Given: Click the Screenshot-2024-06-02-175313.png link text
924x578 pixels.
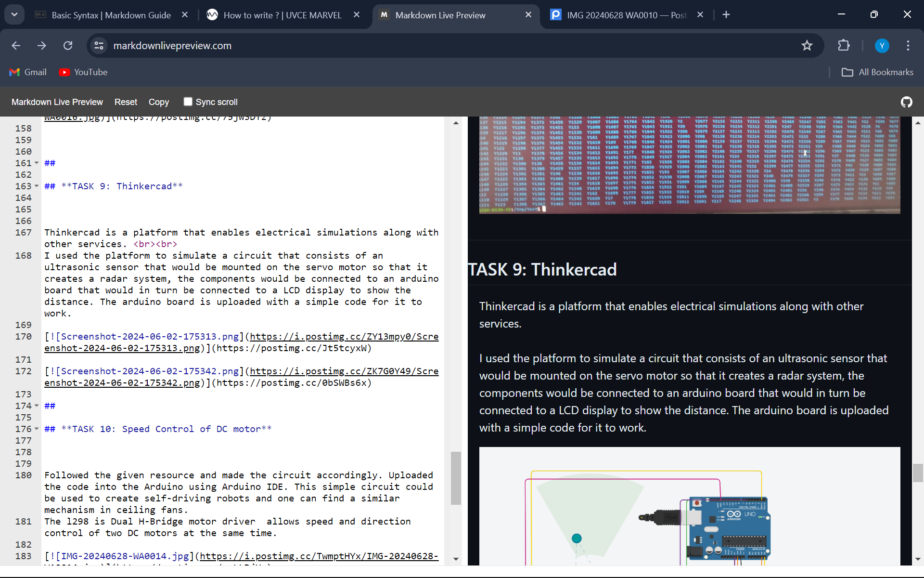Looking at the screenshot, I should click(150, 336).
